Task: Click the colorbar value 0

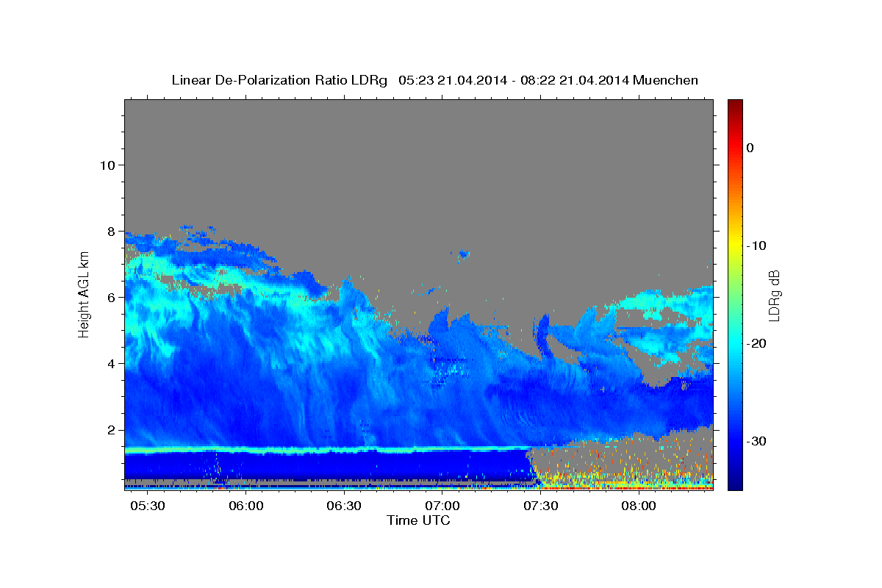Action: (750, 148)
